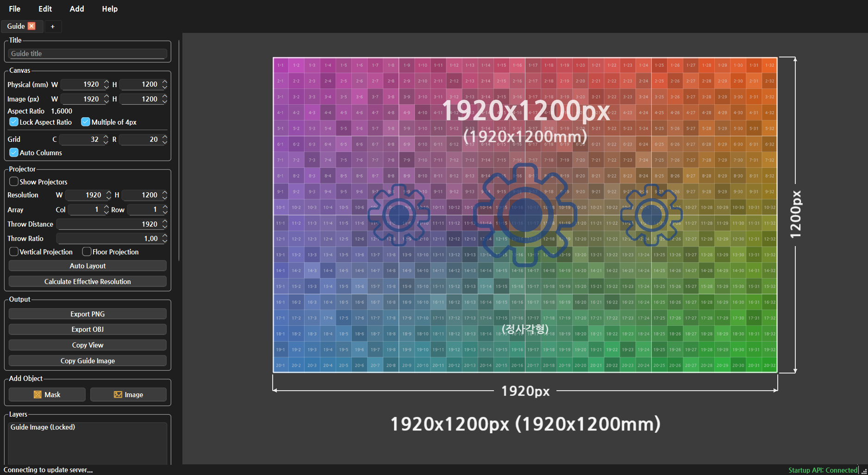Click the Copy Guide Image button
This screenshot has height=475, width=868.
click(x=87, y=361)
